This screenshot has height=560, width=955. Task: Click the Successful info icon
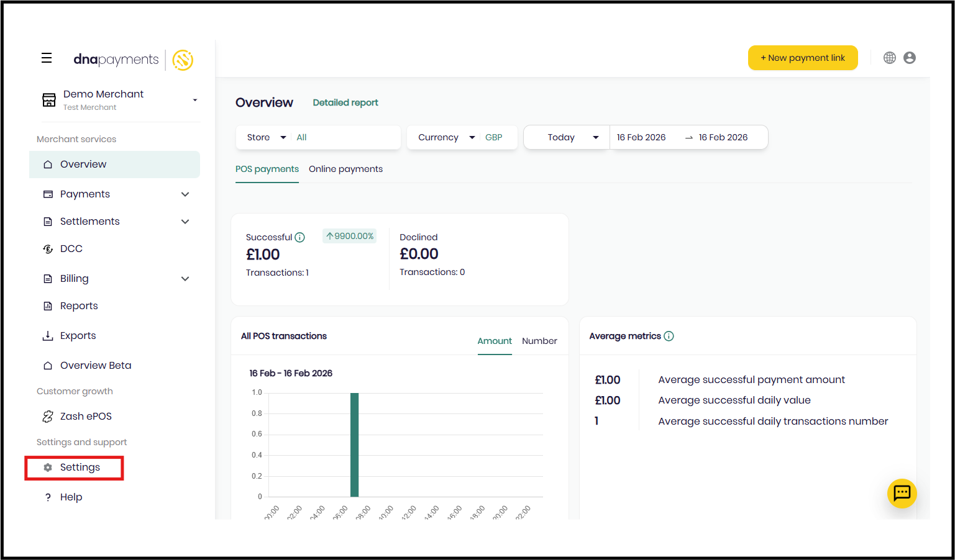pyautogui.click(x=299, y=237)
